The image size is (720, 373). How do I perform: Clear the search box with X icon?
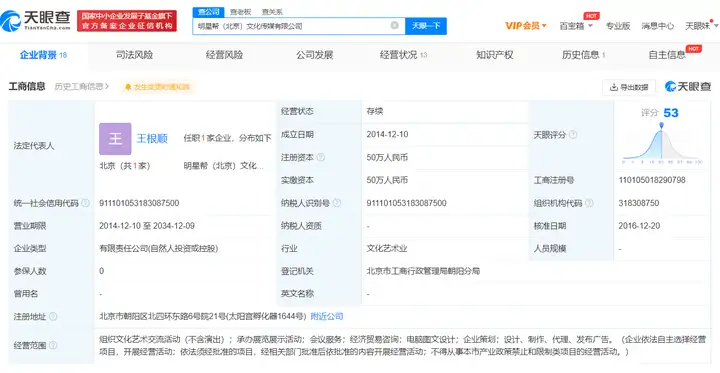394,25
